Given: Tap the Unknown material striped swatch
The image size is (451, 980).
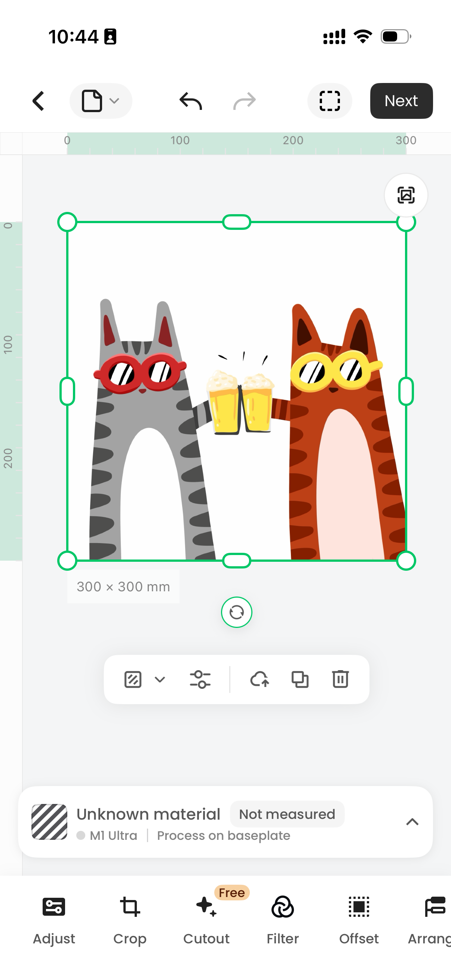Looking at the screenshot, I should 49,822.
